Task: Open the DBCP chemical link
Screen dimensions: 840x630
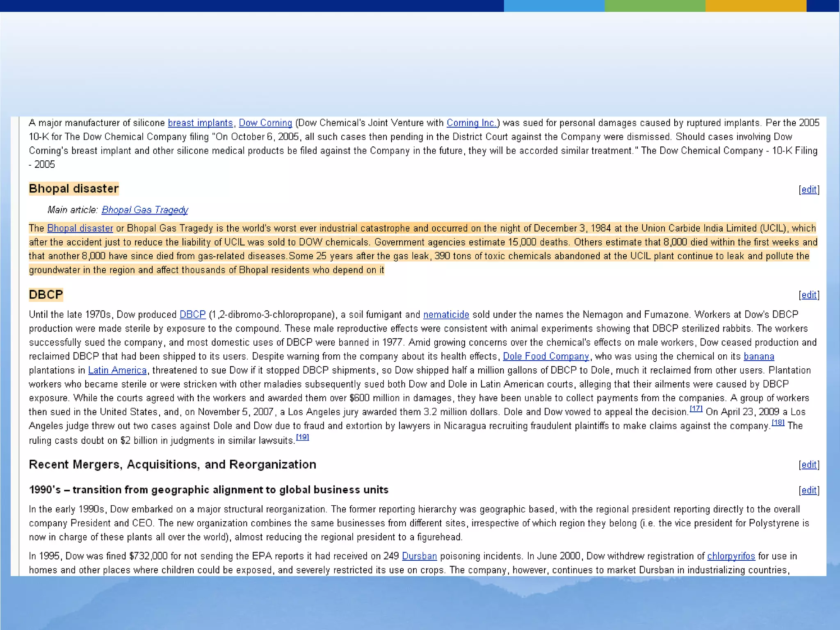Action: point(192,315)
